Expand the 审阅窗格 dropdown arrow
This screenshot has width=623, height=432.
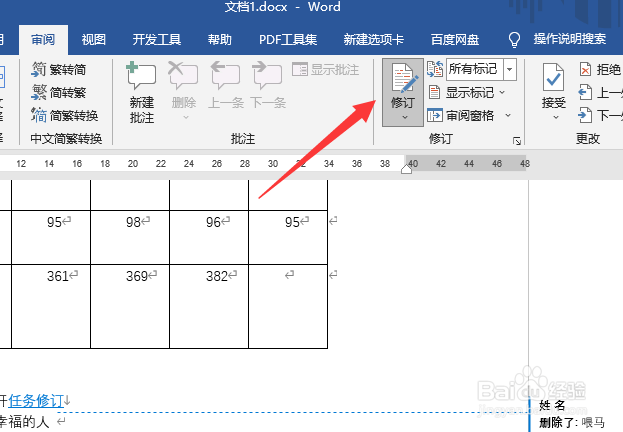pos(508,115)
